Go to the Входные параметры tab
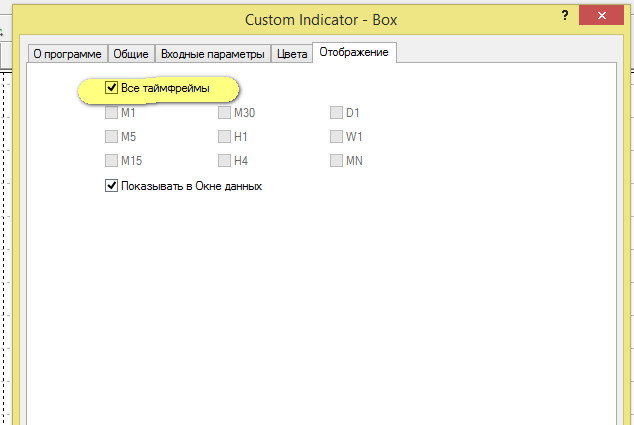This screenshot has height=425, width=634. [213, 53]
